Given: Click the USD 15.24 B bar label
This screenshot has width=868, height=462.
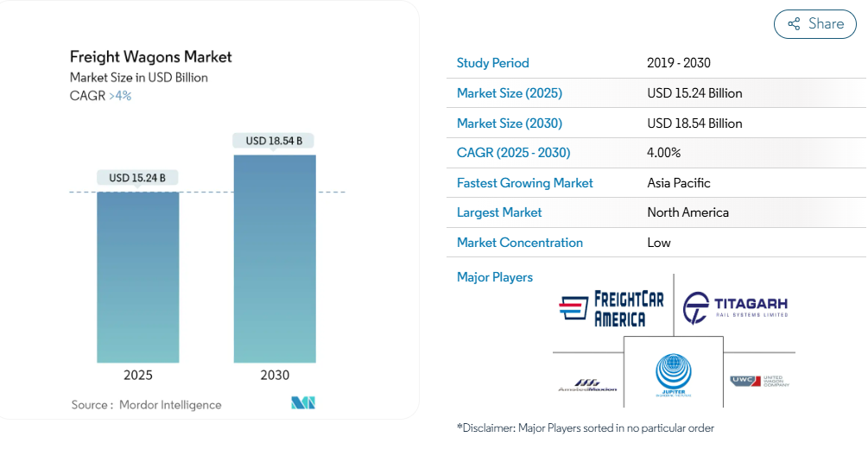Looking at the screenshot, I should pyautogui.click(x=137, y=178).
